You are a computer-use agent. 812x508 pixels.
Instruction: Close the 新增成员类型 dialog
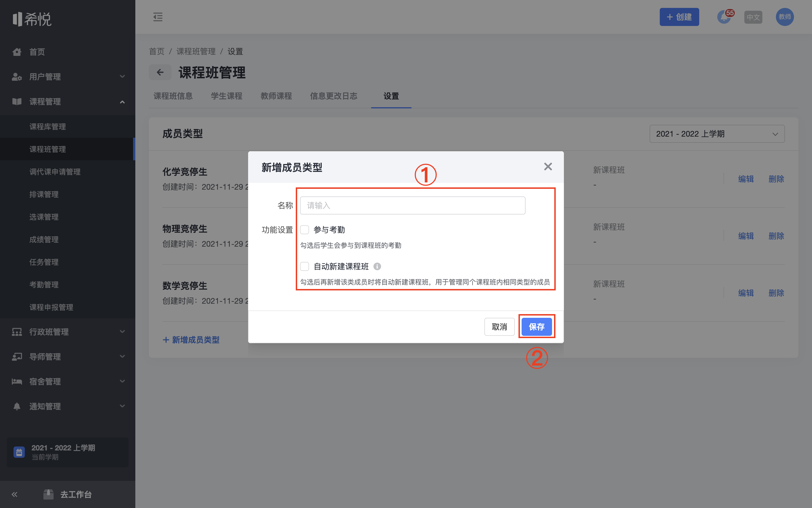548,167
